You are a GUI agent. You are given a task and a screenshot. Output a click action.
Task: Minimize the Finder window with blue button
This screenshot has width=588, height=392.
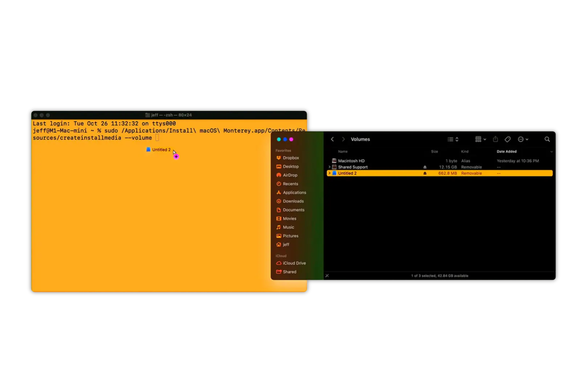(x=285, y=139)
